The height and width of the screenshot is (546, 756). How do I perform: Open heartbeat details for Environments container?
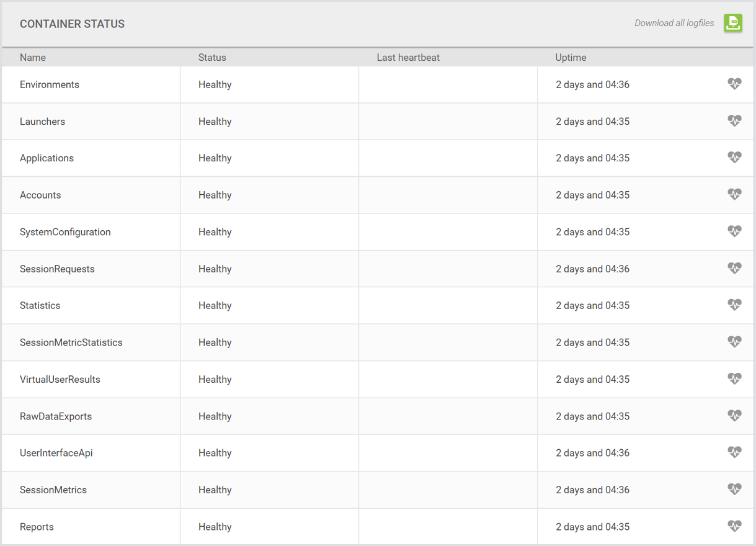click(x=734, y=84)
